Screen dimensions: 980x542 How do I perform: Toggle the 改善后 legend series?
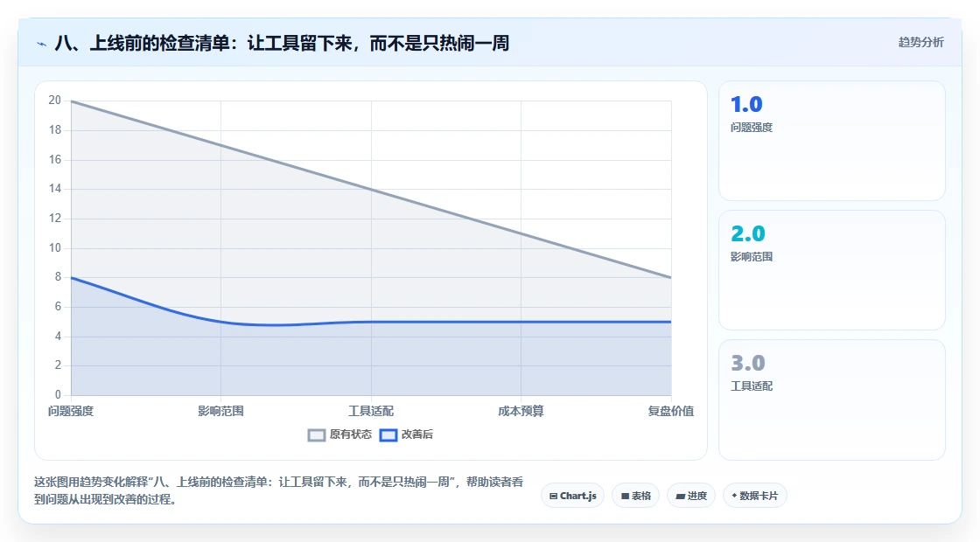[406, 434]
